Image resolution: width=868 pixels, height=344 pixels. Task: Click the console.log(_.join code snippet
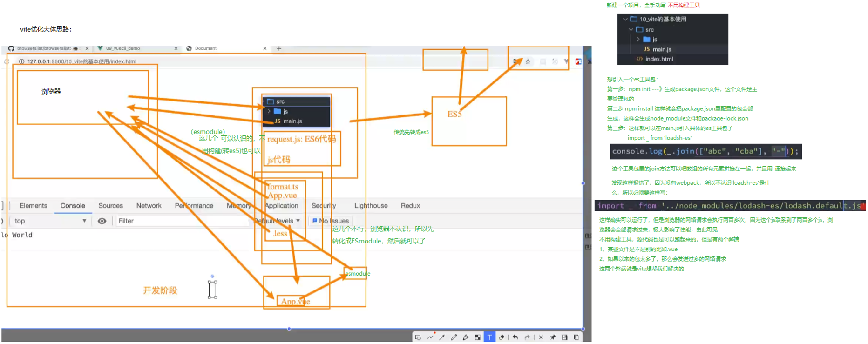[706, 151]
